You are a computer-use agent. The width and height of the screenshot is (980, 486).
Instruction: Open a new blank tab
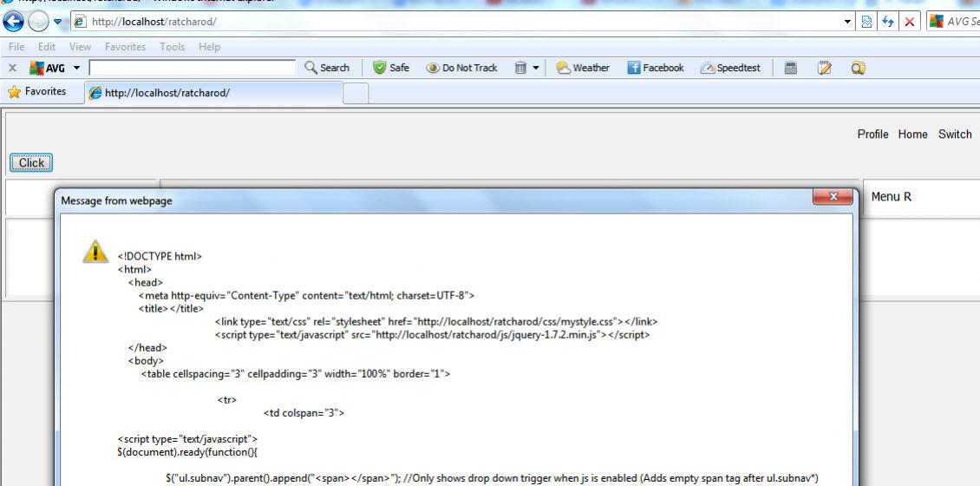[x=356, y=94]
